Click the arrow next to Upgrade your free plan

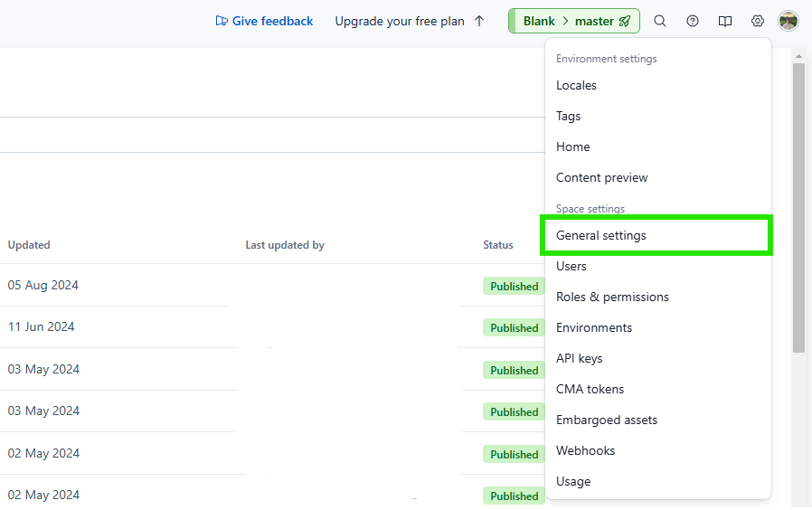479,21
